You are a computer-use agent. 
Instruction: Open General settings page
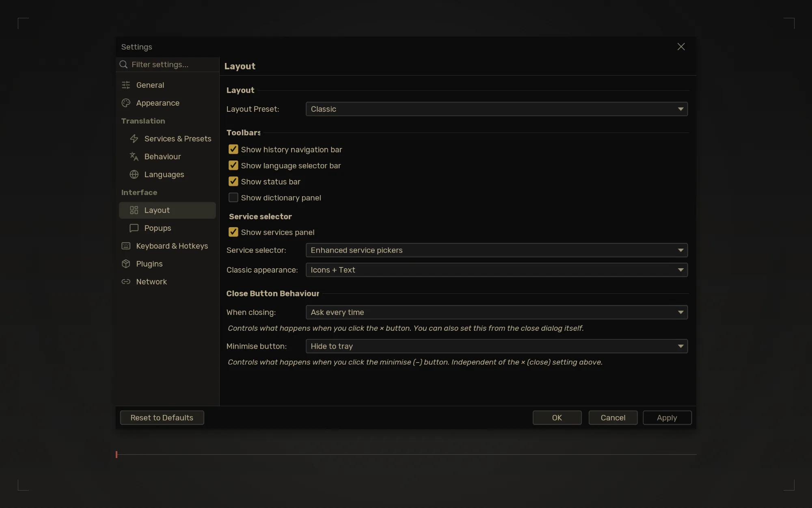coord(167,85)
